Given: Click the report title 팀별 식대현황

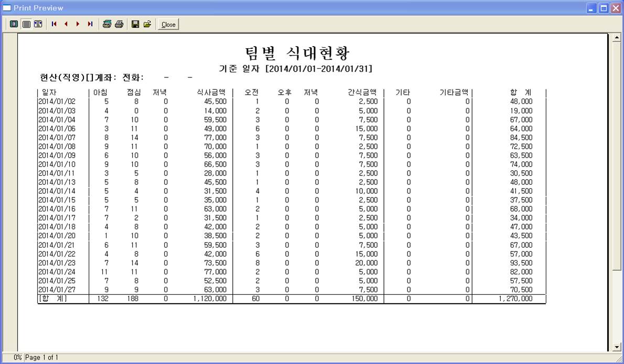Looking at the screenshot, I should click(x=297, y=53).
